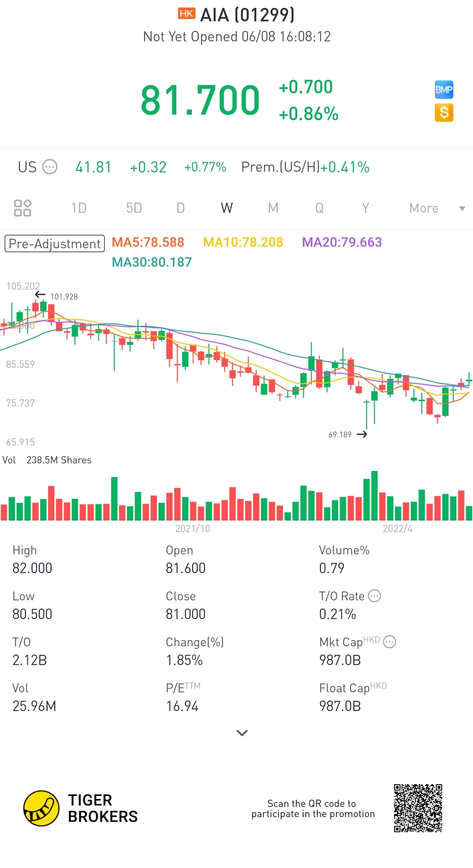Tap the Change(%) value 1.85%

(x=184, y=660)
